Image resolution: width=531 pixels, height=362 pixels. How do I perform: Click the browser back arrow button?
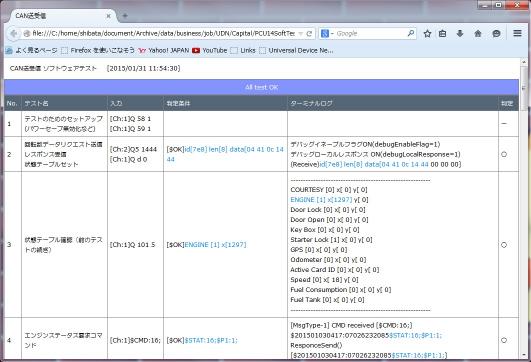pos(14,34)
